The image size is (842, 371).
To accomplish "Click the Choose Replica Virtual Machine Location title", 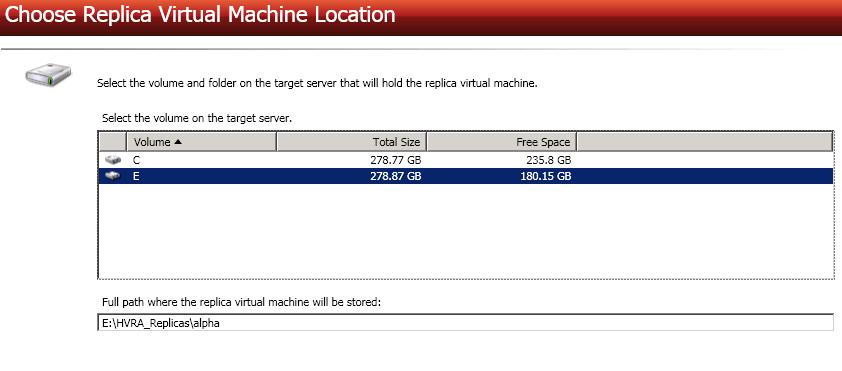I will [200, 14].
